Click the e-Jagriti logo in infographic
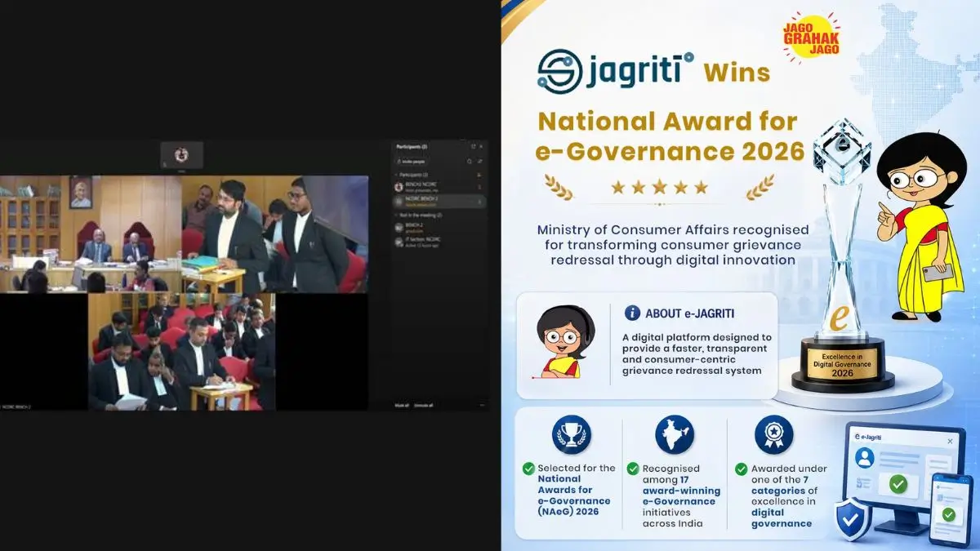This screenshot has height=551, width=980. pos(616,71)
